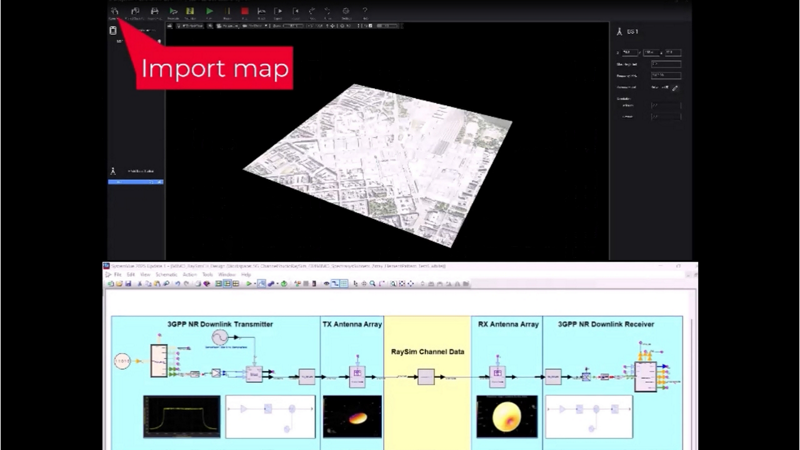The width and height of the screenshot is (800, 450).
Task: Click the y coordinate field in BS 1 panel
Action: click(x=651, y=53)
